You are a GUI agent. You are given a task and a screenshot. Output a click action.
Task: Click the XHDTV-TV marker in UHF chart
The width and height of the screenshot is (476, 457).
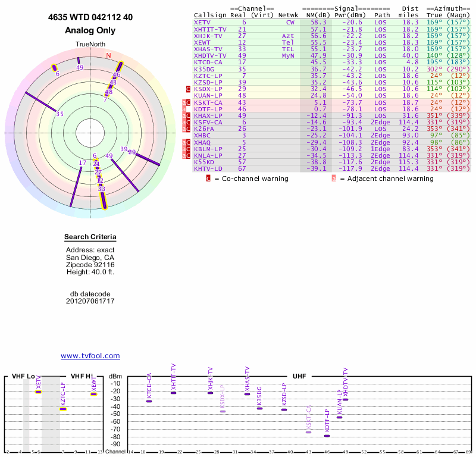pos(346,399)
